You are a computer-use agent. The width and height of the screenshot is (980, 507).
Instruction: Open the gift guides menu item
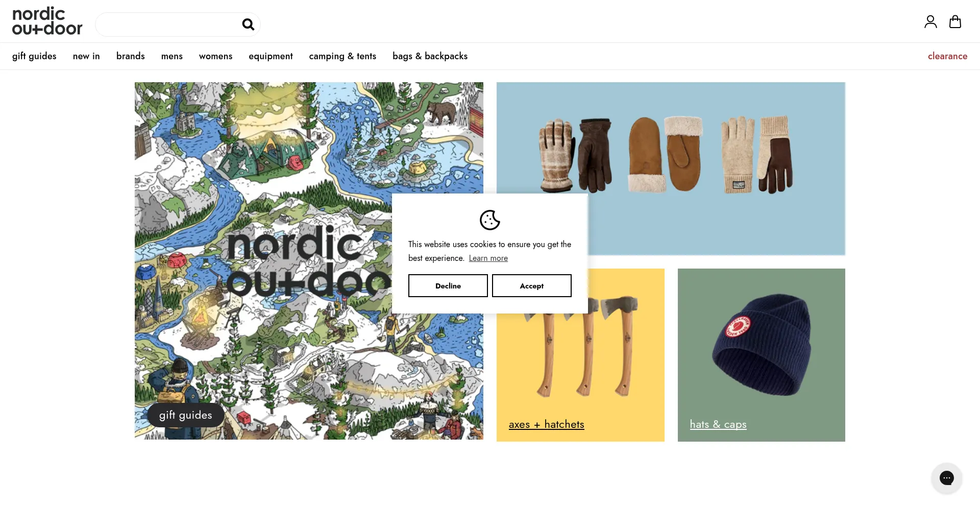[x=34, y=56]
